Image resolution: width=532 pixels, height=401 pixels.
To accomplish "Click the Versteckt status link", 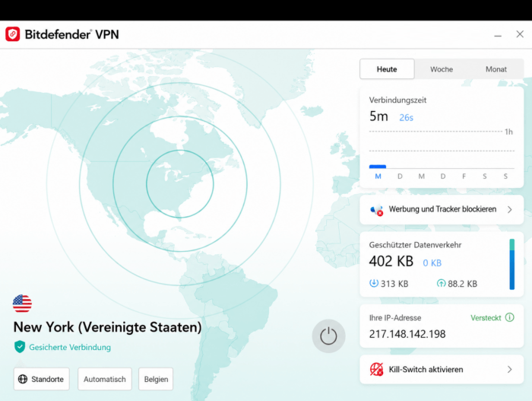I will coord(486,318).
